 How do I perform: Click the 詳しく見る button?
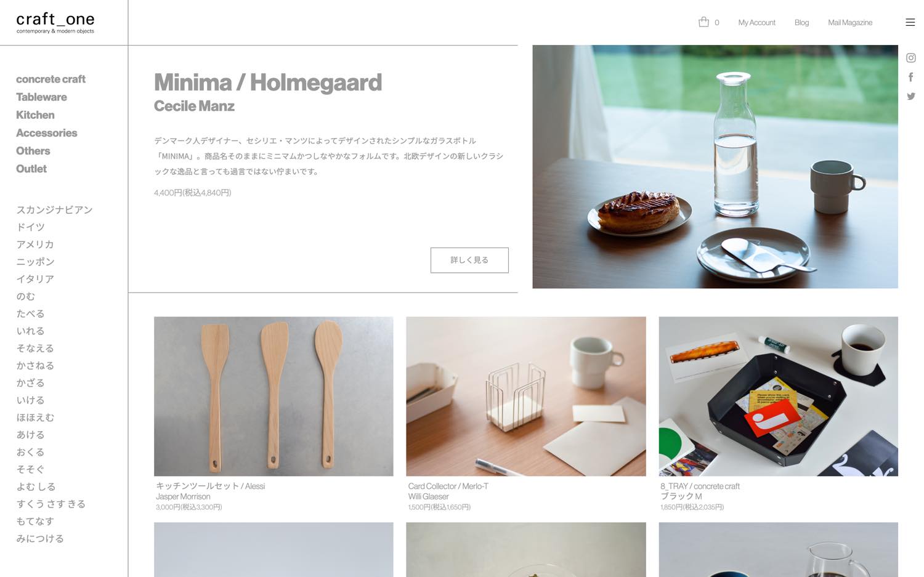coord(469,260)
